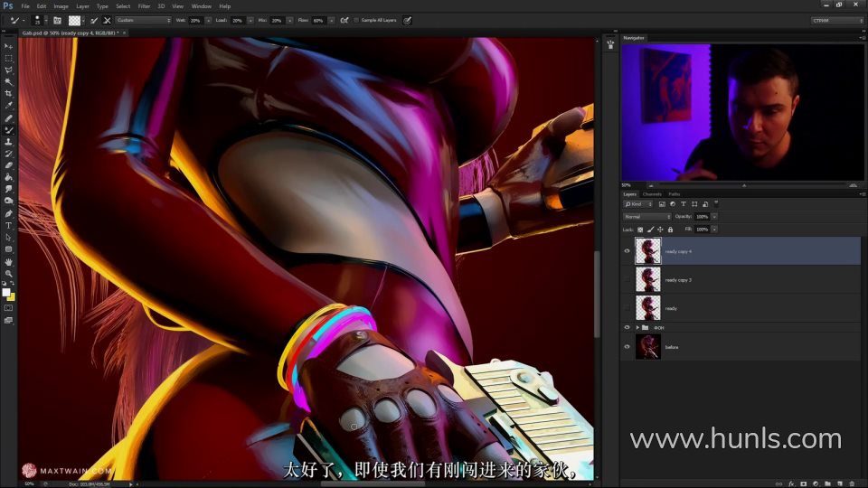Screen dimensions: 868x488
Task: Lock all layer attributes
Action: (x=670, y=229)
